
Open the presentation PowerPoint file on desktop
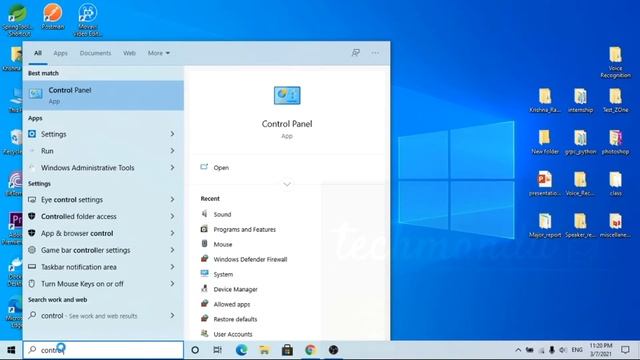(544, 184)
